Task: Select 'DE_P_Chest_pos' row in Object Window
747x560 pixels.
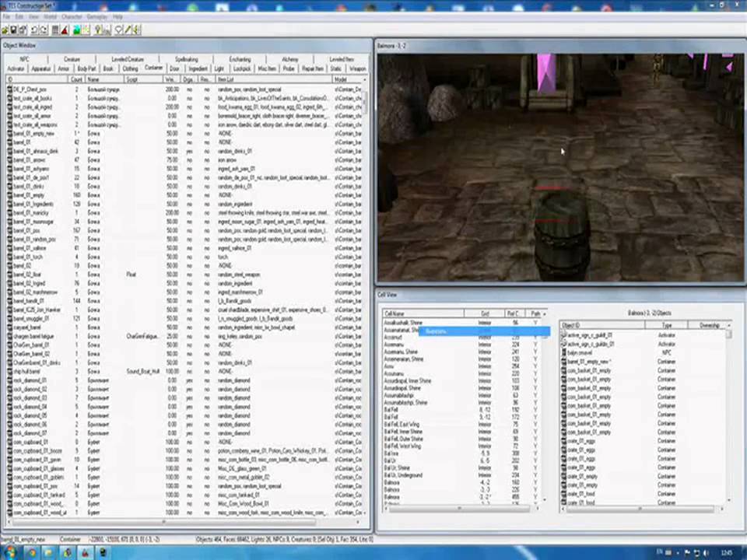Action: [x=184, y=89]
